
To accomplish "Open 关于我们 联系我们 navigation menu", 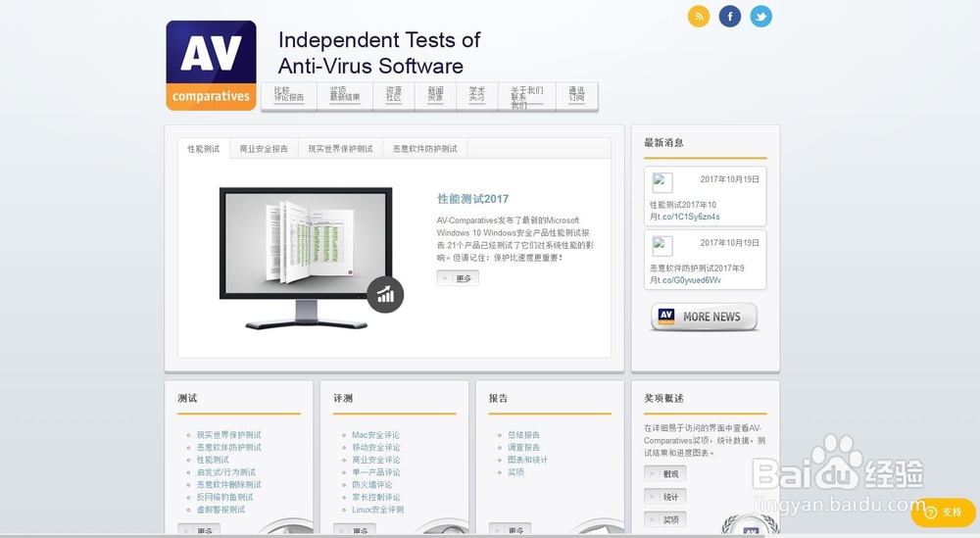I will (x=527, y=96).
